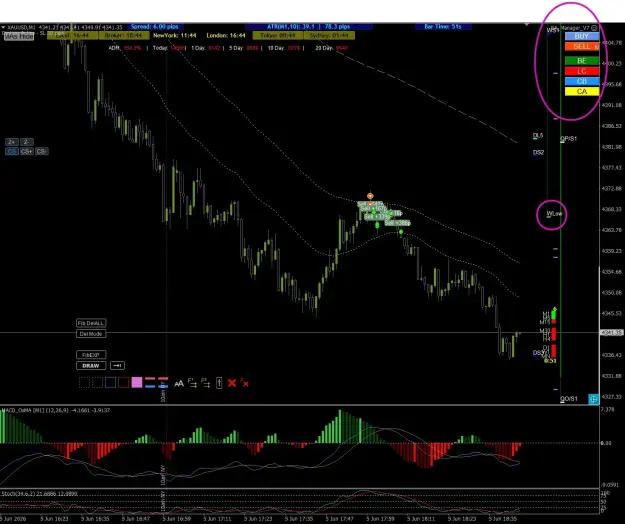This screenshot has height=524, width=625.
Task: Click the NewYork: 11:44 clock
Action: coord(175,36)
